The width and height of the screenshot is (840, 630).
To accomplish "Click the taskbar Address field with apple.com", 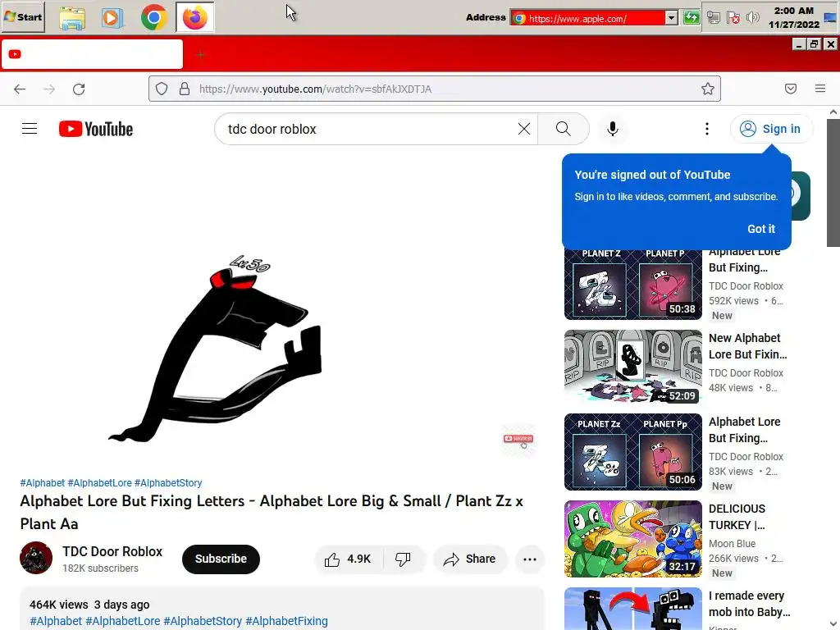I will [x=587, y=18].
